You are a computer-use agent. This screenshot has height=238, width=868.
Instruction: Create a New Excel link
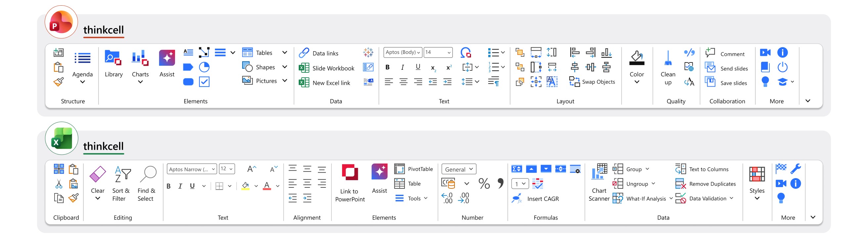coord(325,83)
